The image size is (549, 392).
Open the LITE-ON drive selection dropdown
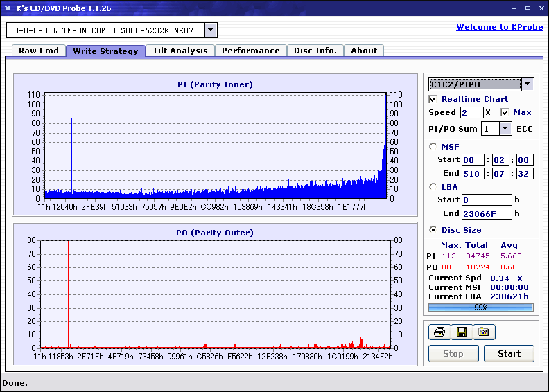pyautogui.click(x=211, y=30)
